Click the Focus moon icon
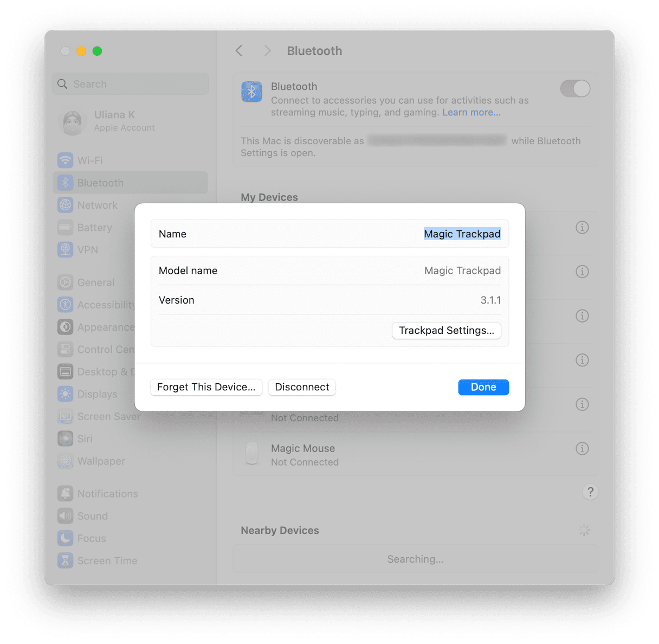 65,538
